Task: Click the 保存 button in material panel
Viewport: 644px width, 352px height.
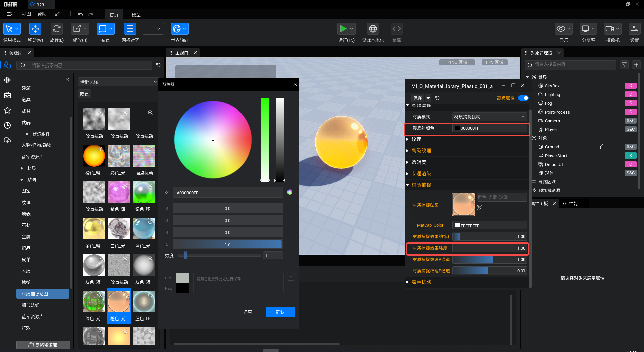Action: coord(418,98)
